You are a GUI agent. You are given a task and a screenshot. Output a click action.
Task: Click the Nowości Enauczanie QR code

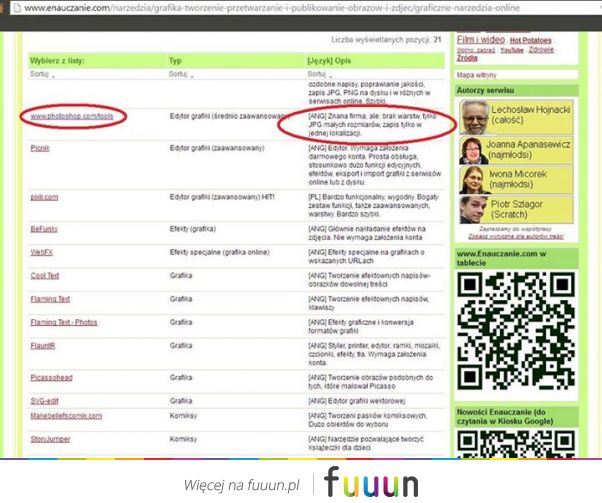[516, 444]
